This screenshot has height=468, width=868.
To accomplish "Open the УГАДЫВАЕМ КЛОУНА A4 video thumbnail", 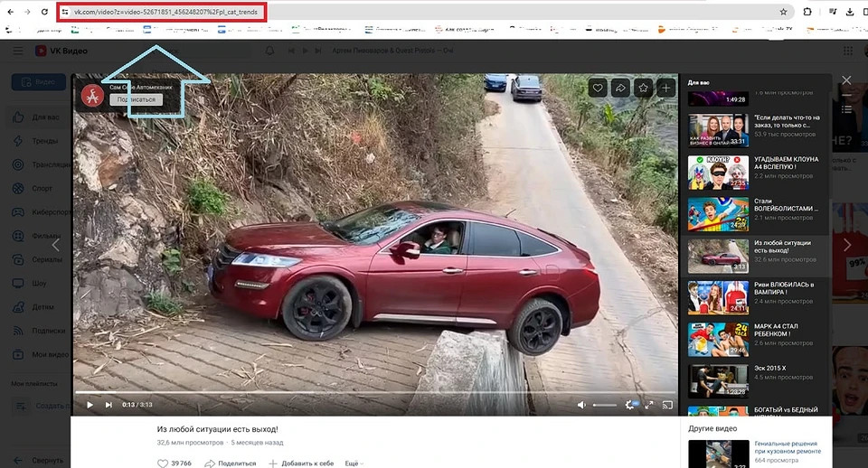I will (x=718, y=172).
